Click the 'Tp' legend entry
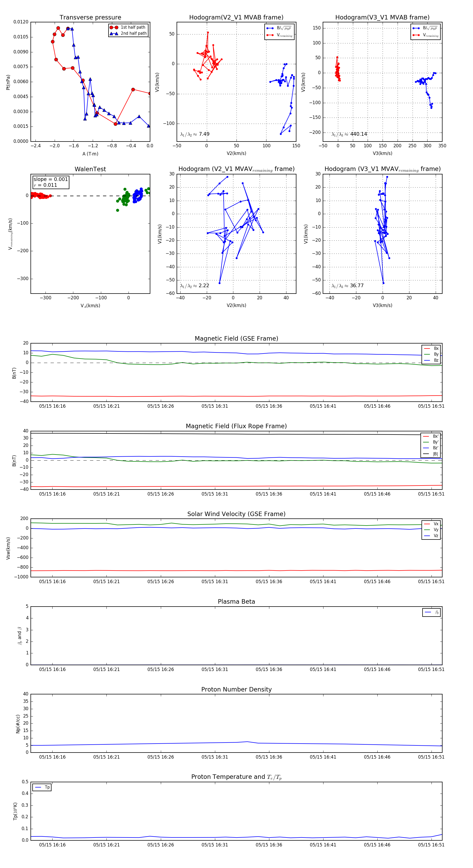473x868 pixels. tap(42, 788)
